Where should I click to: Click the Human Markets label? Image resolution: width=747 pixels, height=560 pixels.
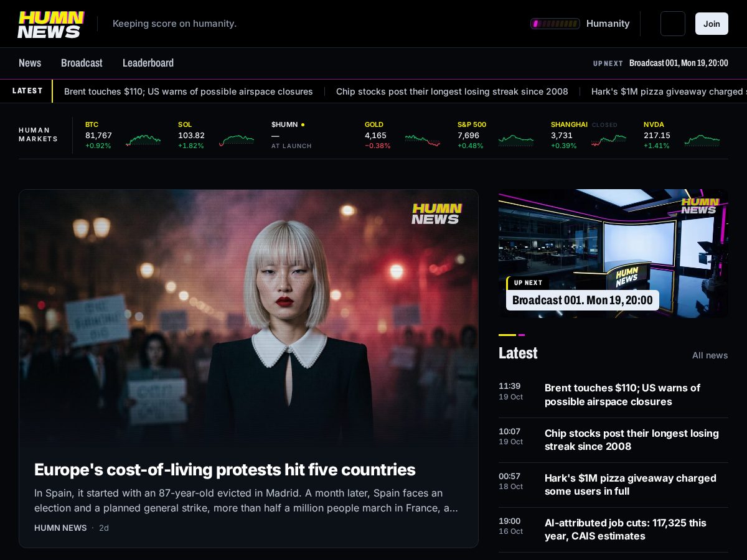(x=38, y=135)
